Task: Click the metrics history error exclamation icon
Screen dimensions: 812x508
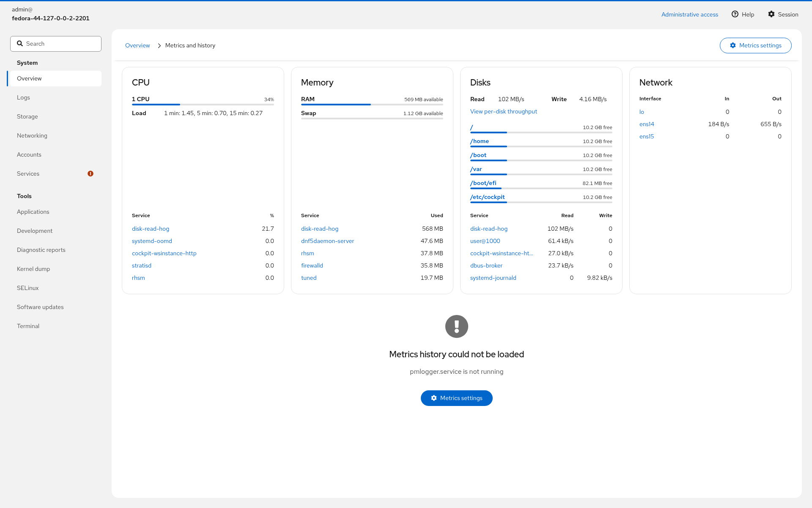Action: (457, 326)
